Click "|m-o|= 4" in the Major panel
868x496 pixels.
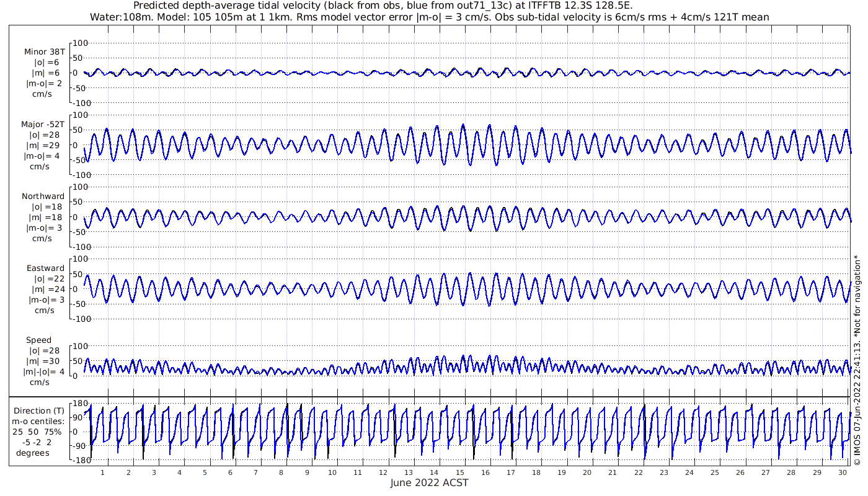[42, 156]
